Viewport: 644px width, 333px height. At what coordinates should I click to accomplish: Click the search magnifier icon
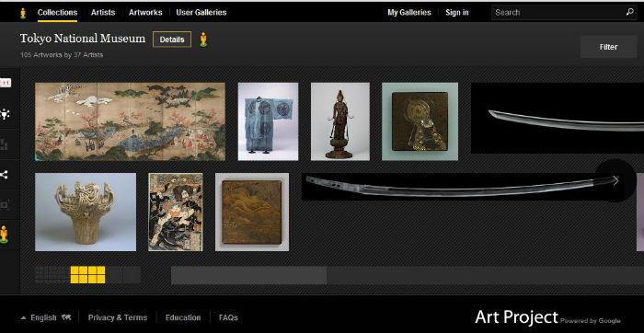point(629,12)
